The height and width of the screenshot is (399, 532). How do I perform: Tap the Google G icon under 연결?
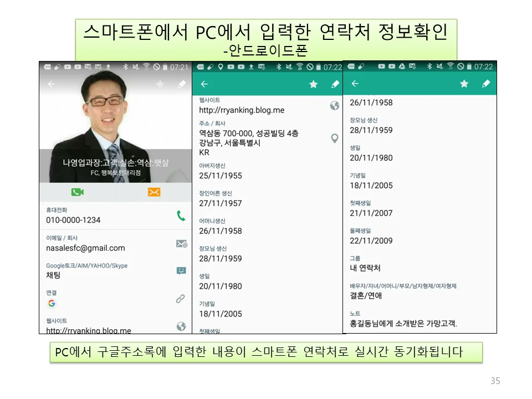click(52, 303)
